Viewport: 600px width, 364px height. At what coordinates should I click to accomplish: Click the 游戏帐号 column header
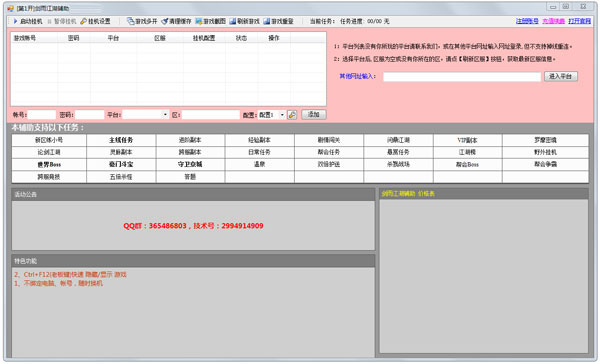pyautogui.click(x=34, y=38)
